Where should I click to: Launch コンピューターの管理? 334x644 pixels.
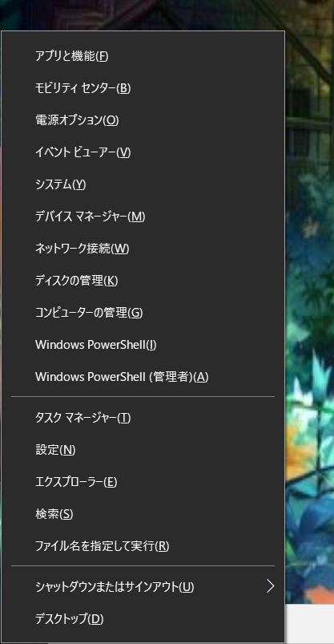[x=143, y=313]
